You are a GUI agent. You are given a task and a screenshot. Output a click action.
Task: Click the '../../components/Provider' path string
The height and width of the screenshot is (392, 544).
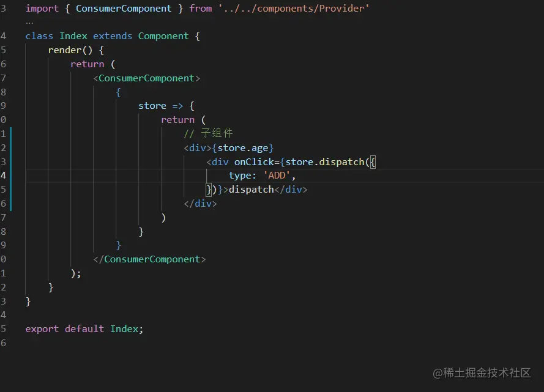coord(294,9)
